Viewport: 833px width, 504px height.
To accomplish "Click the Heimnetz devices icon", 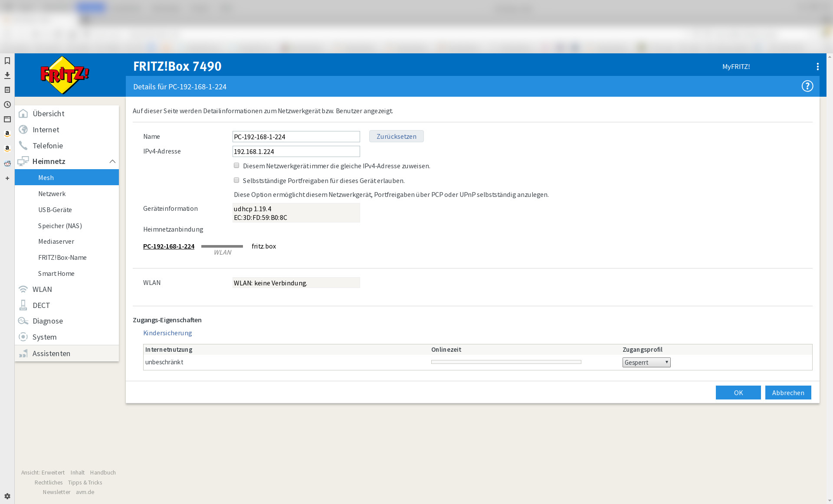I will pos(23,161).
